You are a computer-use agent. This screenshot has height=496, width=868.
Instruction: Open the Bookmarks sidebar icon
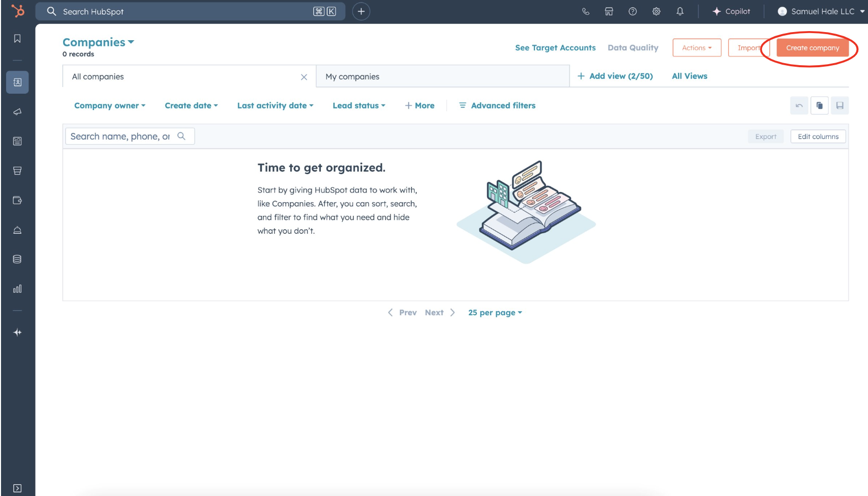coord(17,39)
